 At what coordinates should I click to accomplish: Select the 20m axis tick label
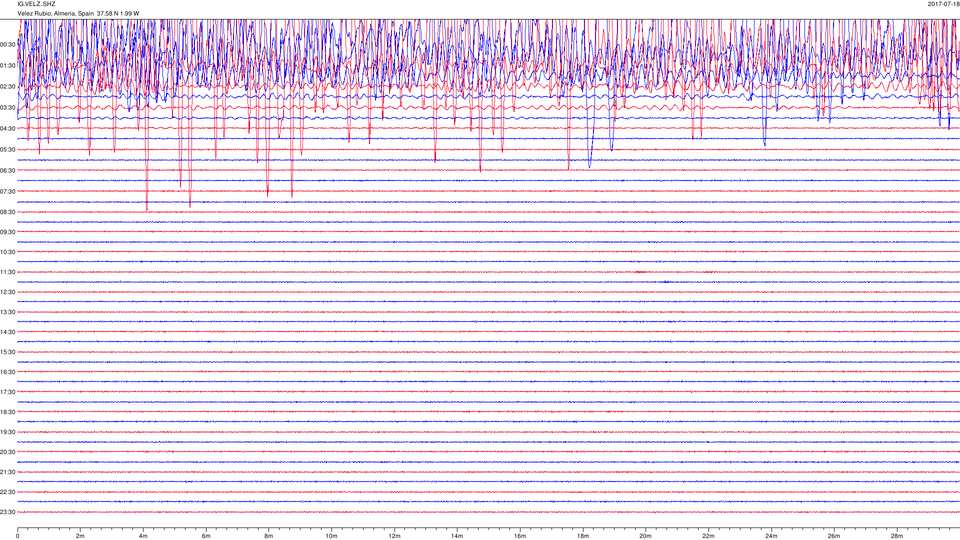click(645, 536)
